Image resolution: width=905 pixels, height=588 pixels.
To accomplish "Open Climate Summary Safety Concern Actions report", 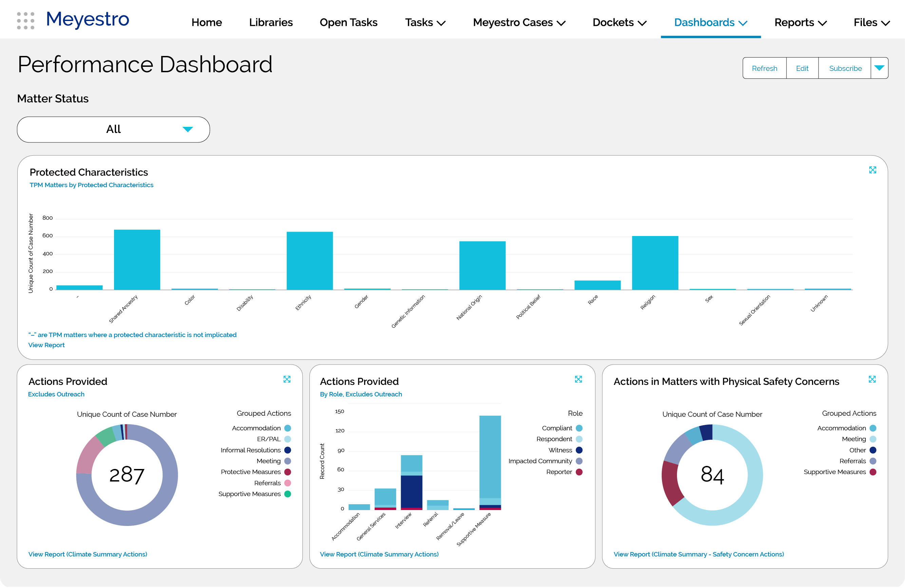I will point(699,554).
